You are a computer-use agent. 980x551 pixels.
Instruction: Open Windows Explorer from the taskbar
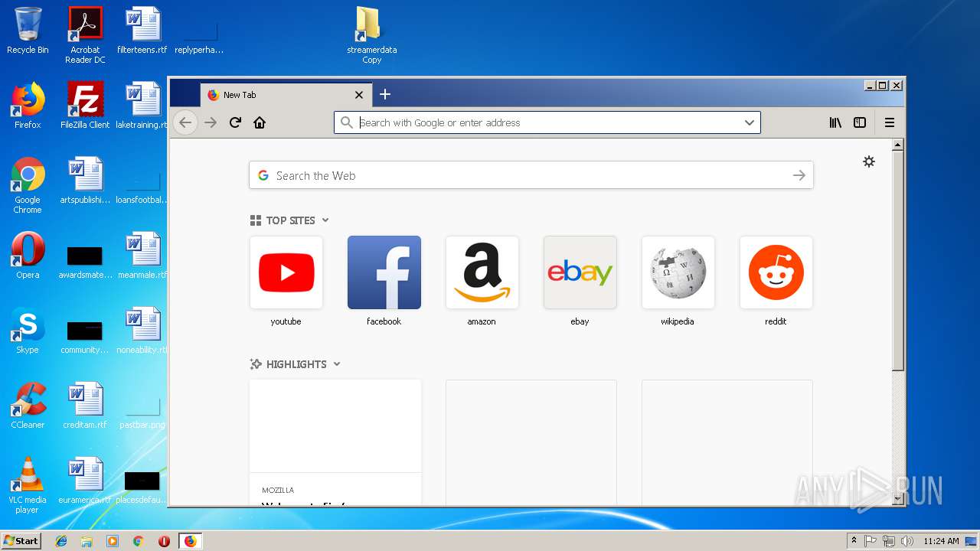87,541
